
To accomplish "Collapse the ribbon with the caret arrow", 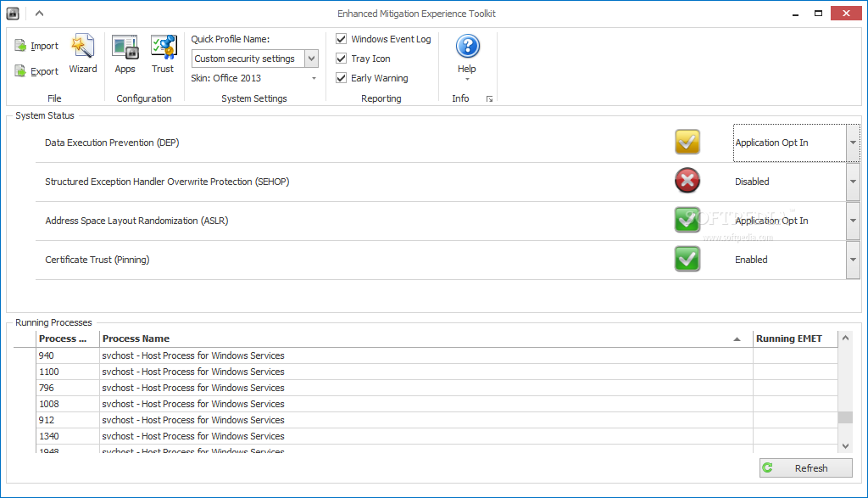I will [x=39, y=14].
